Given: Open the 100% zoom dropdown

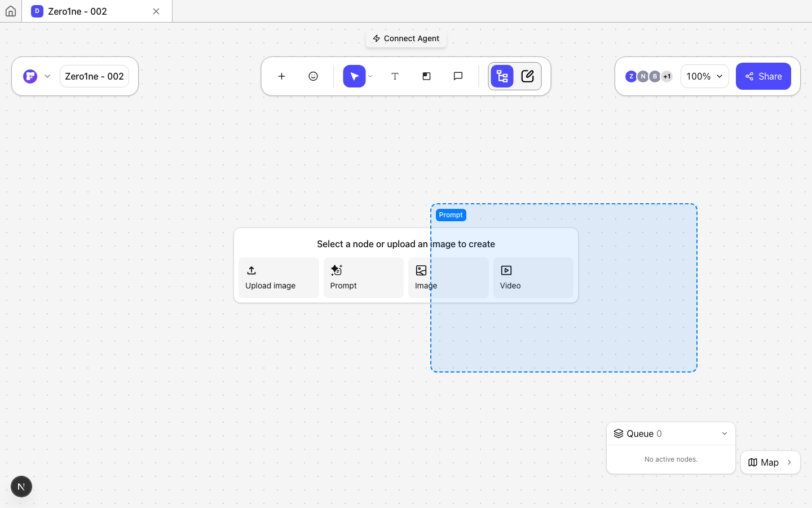Looking at the screenshot, I should point(705,76).
